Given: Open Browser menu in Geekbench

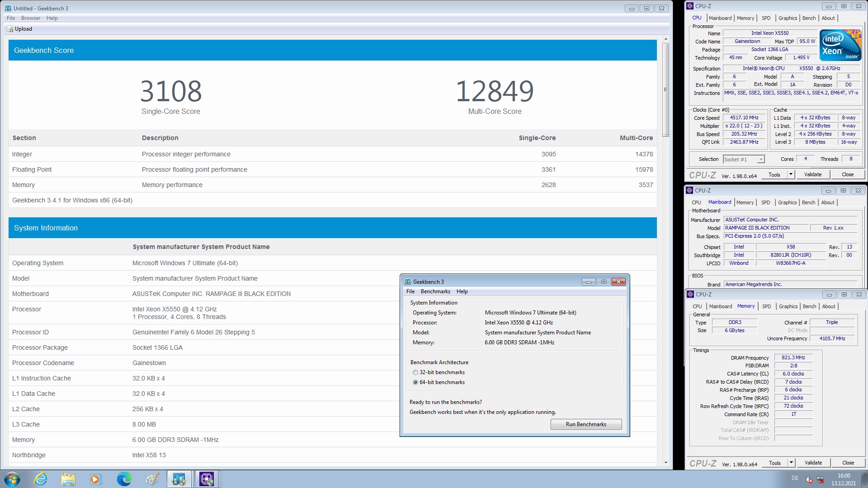Looking at the screenshot, I should [31, 18].
